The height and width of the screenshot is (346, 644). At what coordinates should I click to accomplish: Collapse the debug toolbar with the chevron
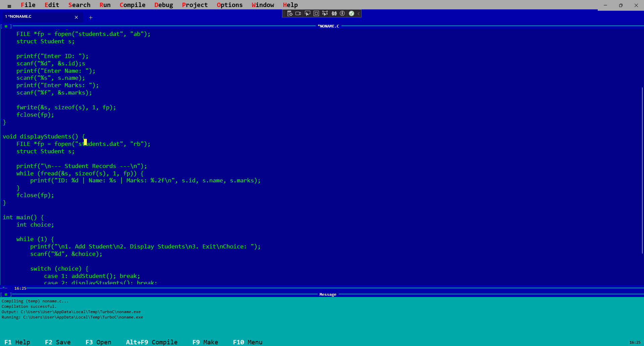tap(359, 13)
